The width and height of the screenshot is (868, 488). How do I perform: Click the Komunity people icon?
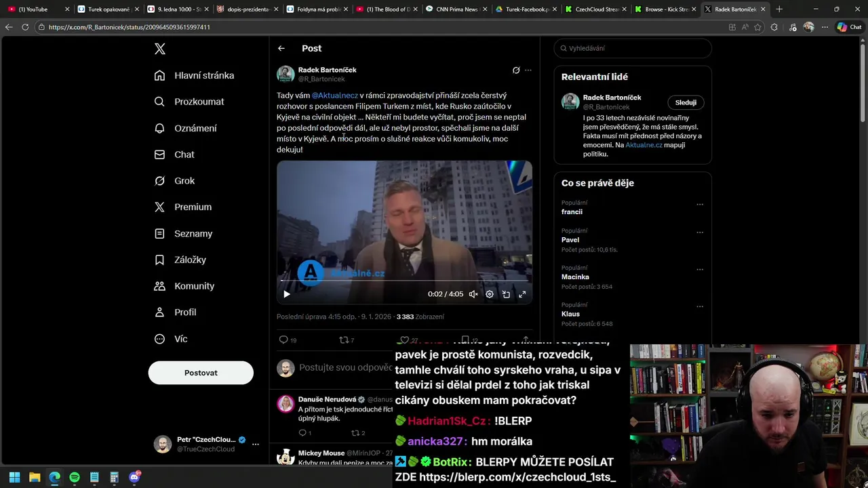pos(159,286)
